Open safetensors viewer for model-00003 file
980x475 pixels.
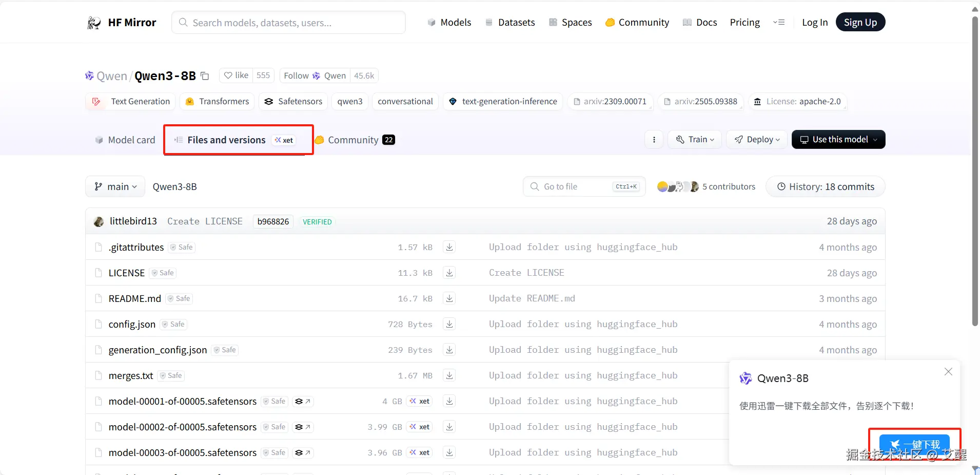click(x=303, y=452)
